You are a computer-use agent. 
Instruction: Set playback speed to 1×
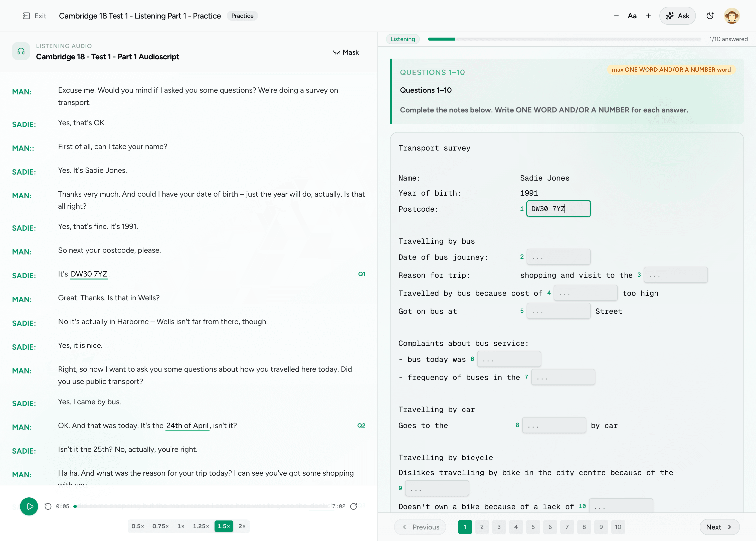pos(181,526)
